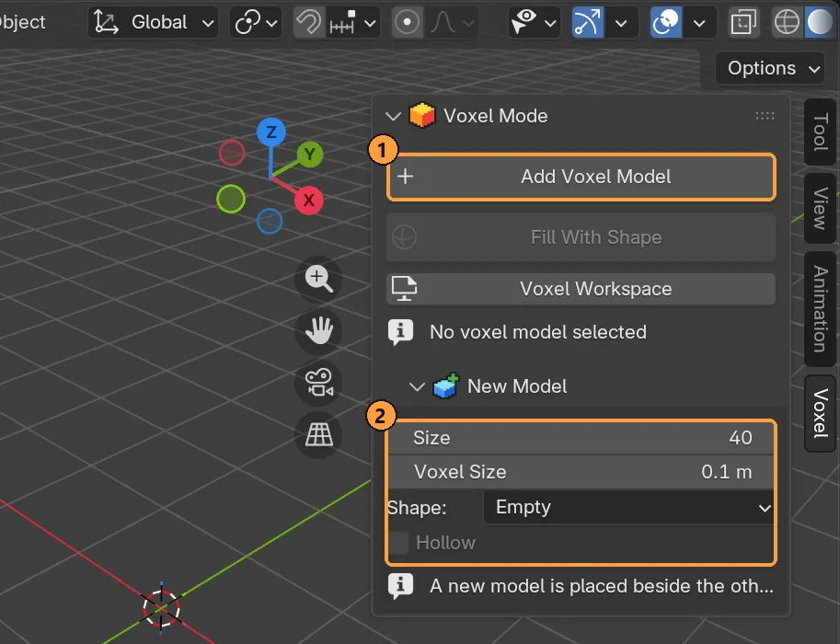The width and height of the screenshot is (840, 644).
Task: Open the Options dropdown
Action: [770, 69]
